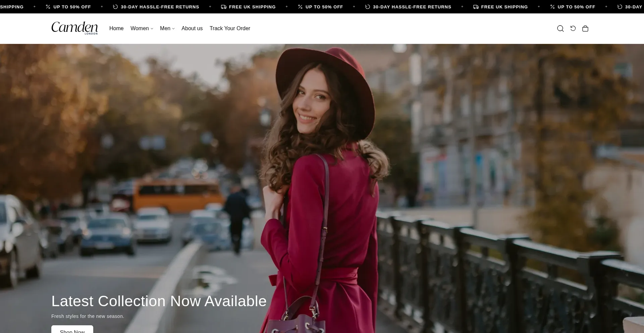Image resolution: width=644 pixels, height=333 pixels.
Task: Open the shopping bag cart icon
Action: pos(585,29)
